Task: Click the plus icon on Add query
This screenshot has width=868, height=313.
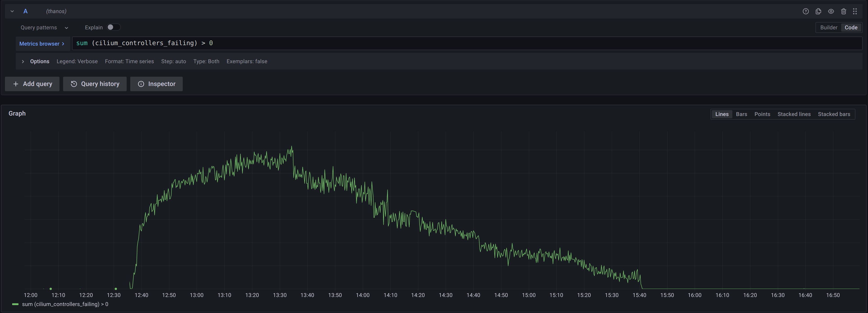Action: pyautogui.click(x=16, y=84)
